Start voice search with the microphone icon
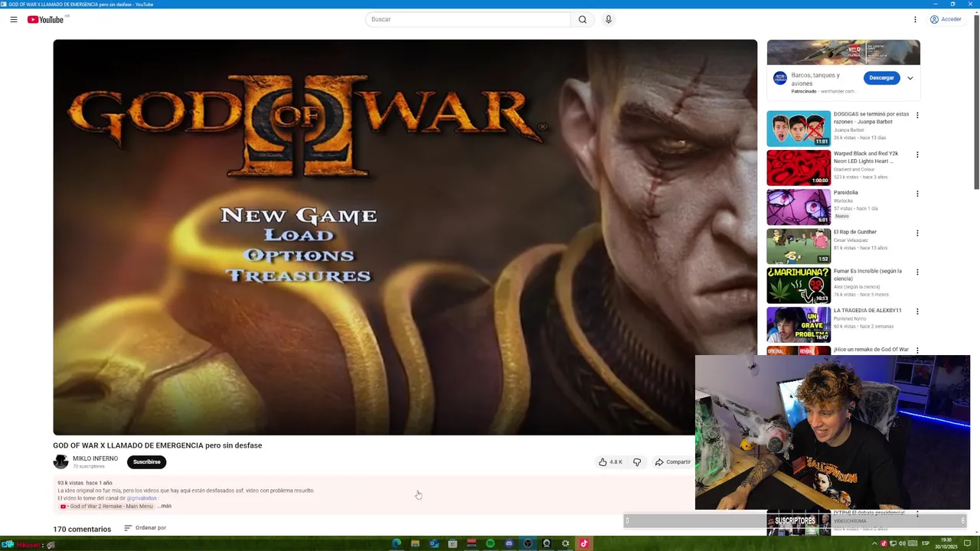 [609, 19]
